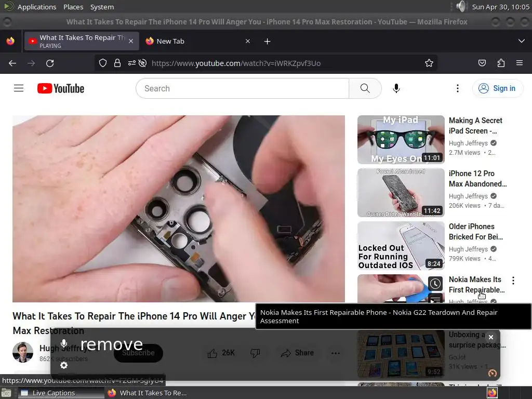Open iPhone 12 Pro Max Abandoned thumbnail
Screen dimensions: 532x399
pos(401,193)
